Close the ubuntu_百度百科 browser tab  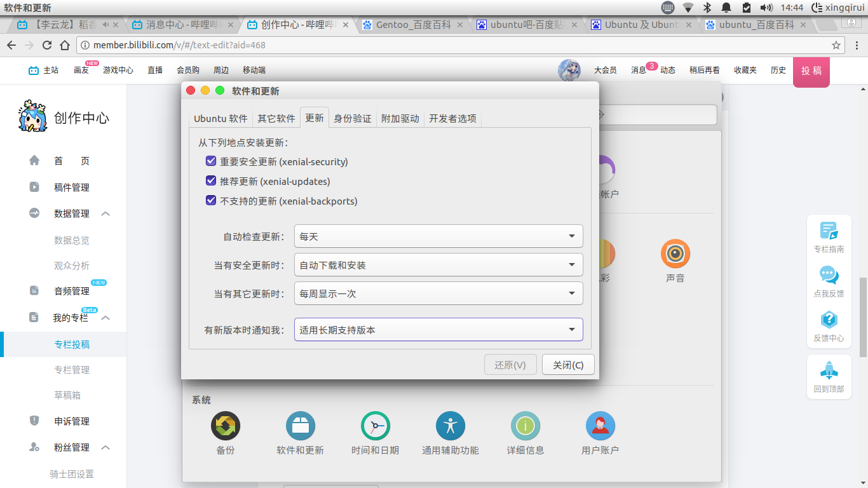point(803,25)
